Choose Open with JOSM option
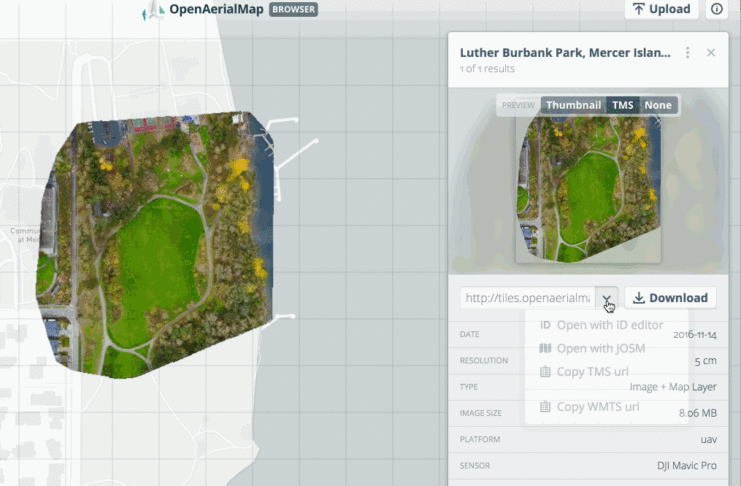Image resolution: width=741 pixels, height=486 pixels. coord(600,349)
